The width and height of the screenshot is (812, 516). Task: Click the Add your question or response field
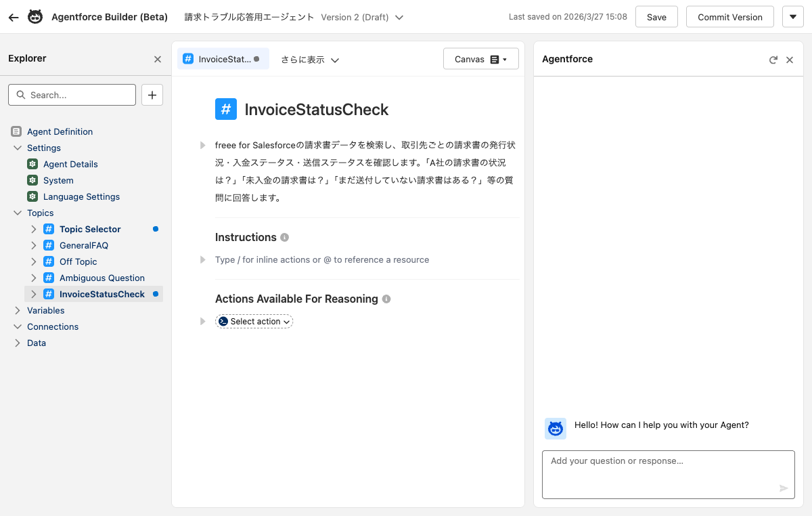point(650,471)
